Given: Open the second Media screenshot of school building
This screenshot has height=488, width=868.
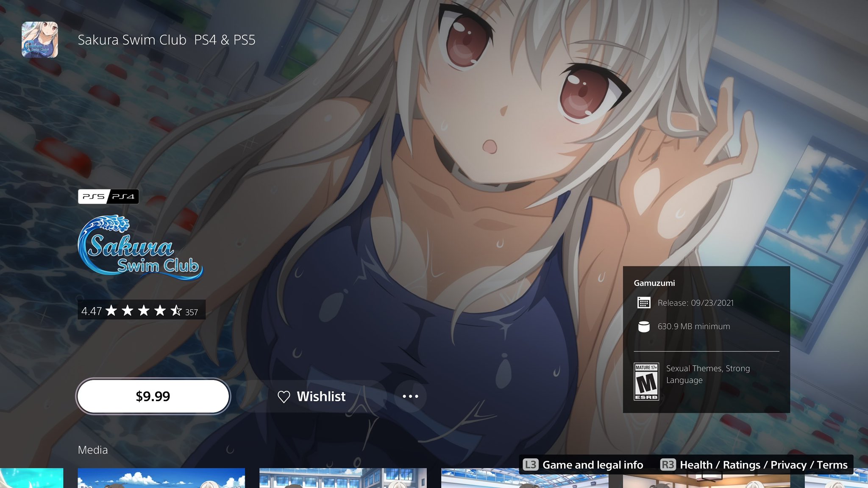Looking at the screenshot, I should tap(342, 478).
